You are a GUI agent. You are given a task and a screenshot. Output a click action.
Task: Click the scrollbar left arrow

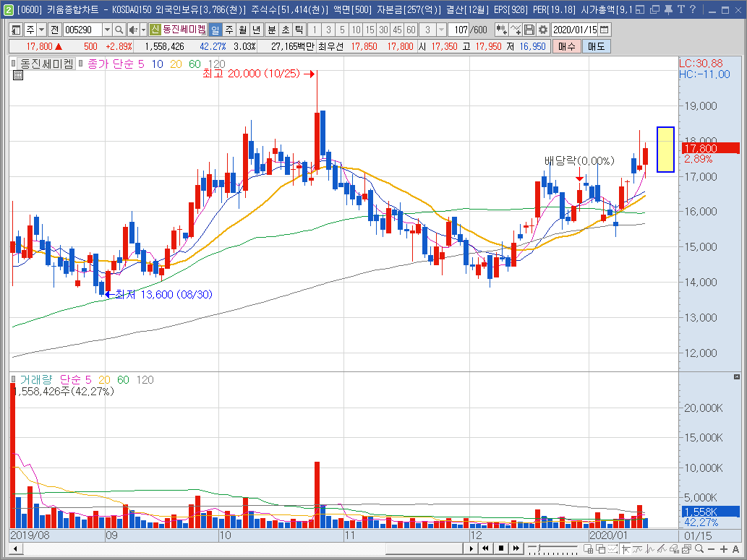(16, 549)
